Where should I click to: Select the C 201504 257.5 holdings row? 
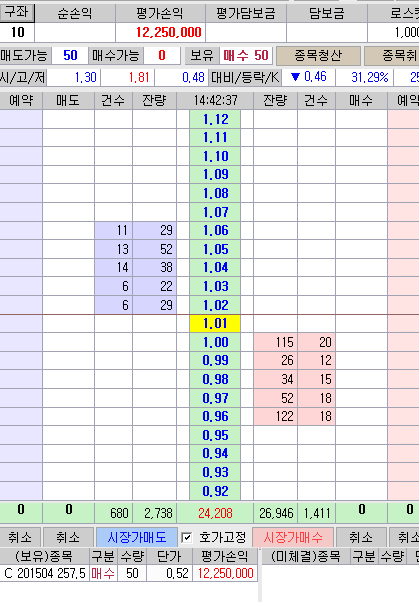pyautogui.click(x=129, y=574)
